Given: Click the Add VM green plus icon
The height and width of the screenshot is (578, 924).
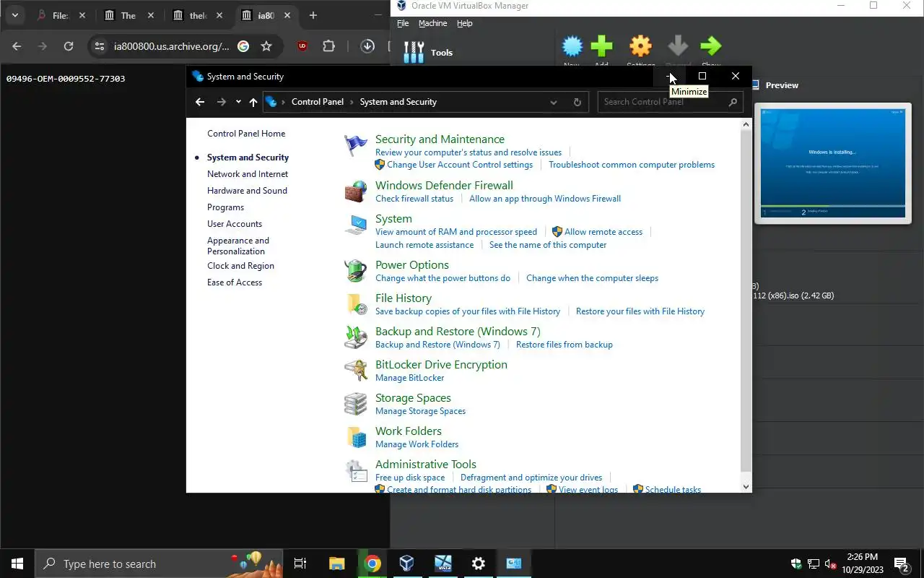Looking at the screenshot, I should (601, 47).
